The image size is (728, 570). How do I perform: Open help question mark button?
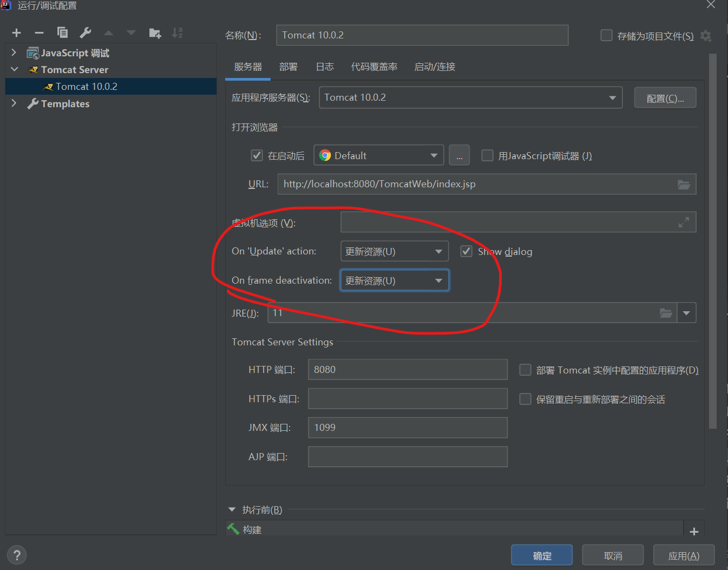17,555
